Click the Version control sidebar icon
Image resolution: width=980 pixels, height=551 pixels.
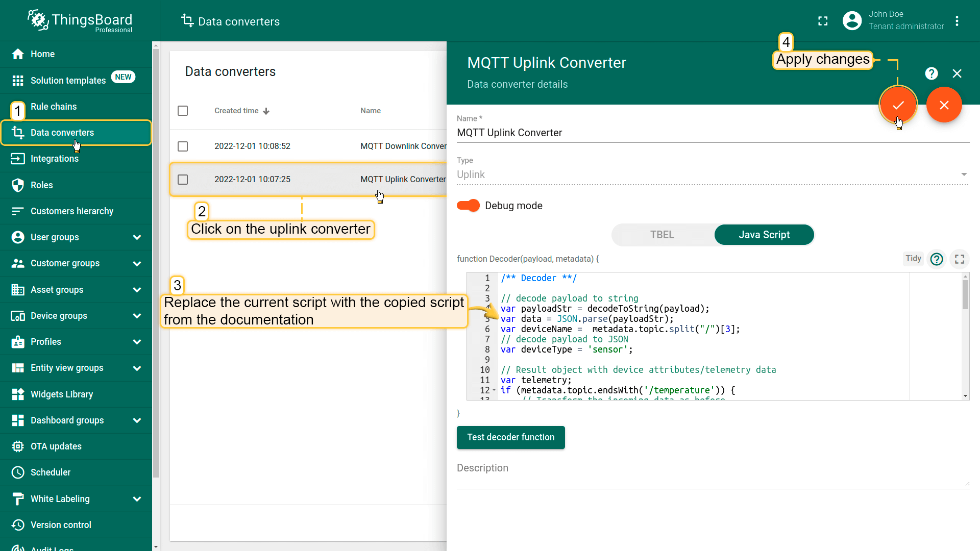[18, 525]
